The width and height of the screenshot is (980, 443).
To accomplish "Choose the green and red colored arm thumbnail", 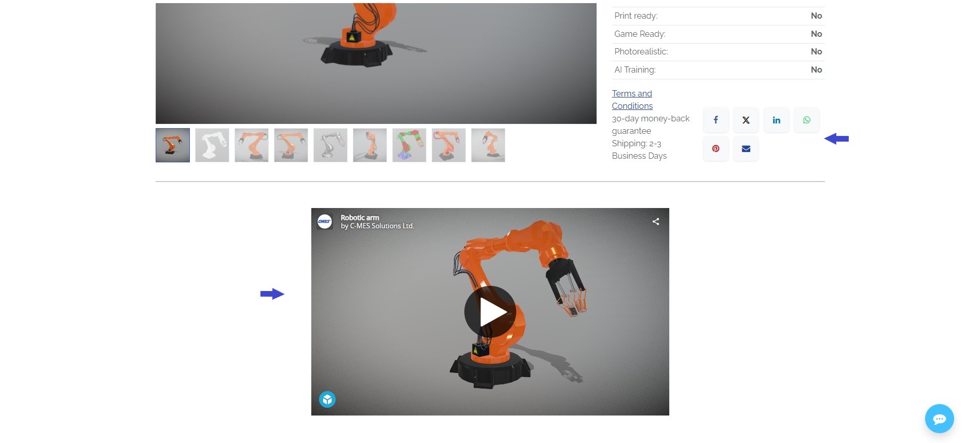I will [x=409, y=145].
